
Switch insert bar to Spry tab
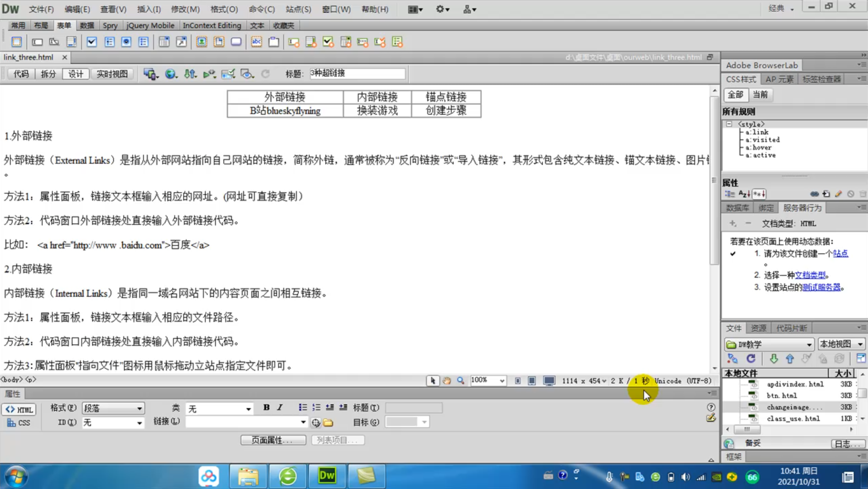[x=110, y=25]
